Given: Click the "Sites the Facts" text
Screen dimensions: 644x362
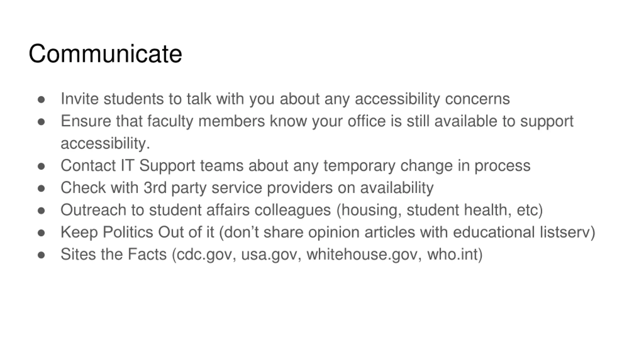Looking at the screenshot, I should pos(113,254).
